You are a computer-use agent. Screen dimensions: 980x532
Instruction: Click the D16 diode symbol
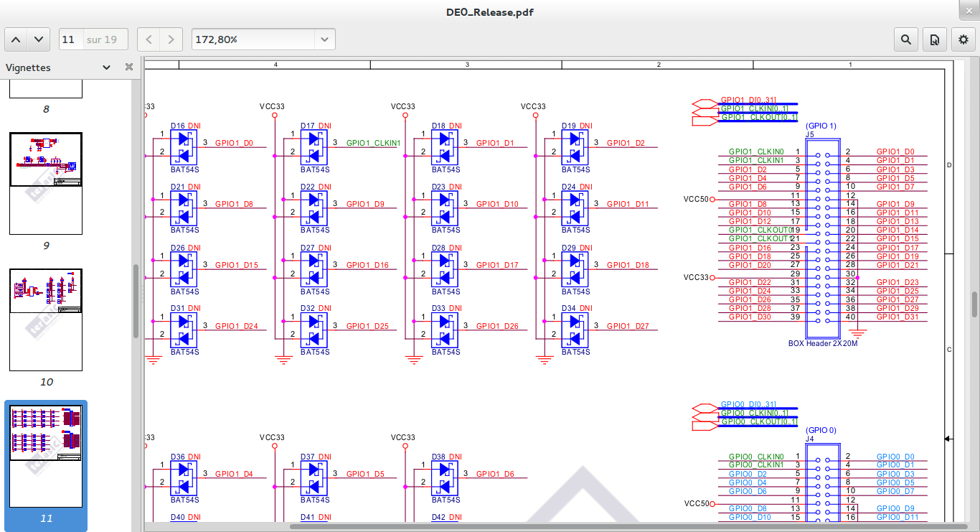tap(184, 146)
